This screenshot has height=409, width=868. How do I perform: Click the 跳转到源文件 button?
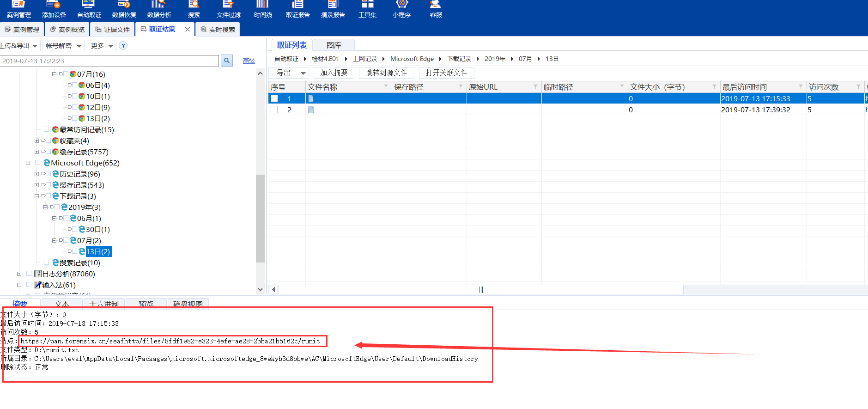[x=387, y=73]
